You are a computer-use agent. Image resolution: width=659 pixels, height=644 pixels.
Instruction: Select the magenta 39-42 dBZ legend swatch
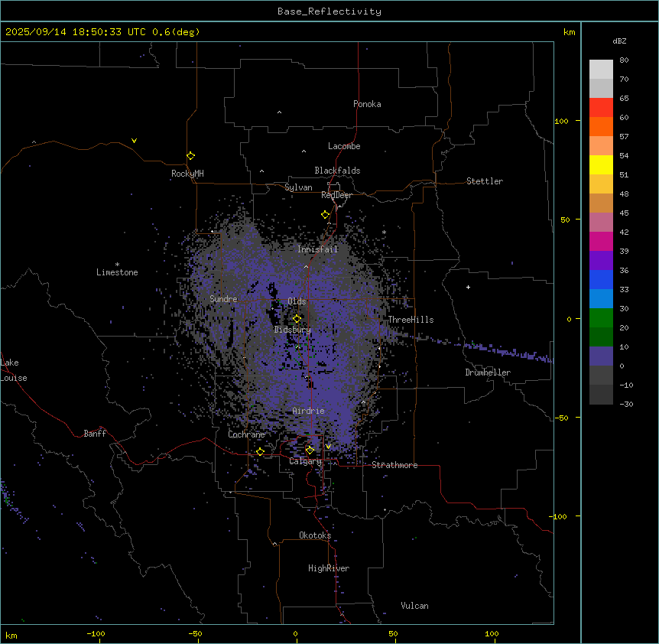[x=601, y=241]
